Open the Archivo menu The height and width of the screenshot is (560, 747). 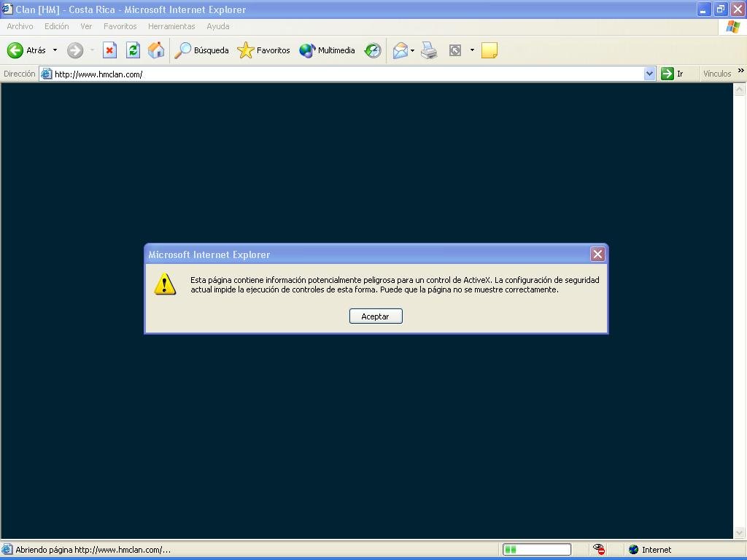coord(20,26)
